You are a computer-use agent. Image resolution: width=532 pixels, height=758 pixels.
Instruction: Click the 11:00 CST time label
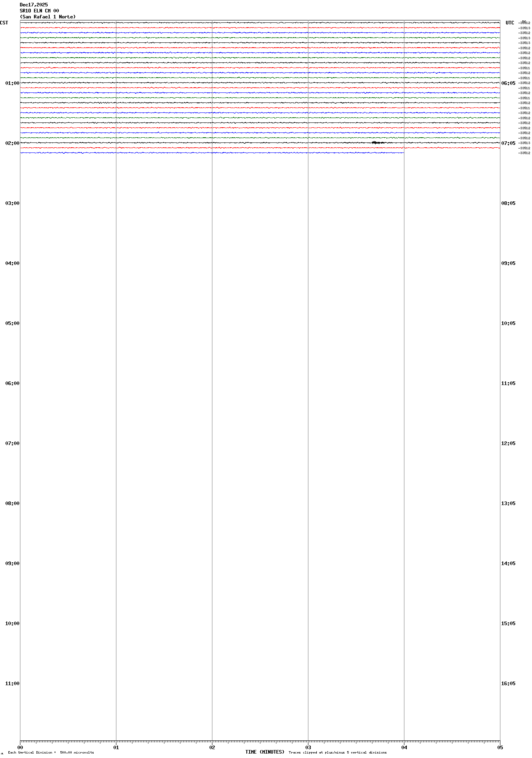12,684
